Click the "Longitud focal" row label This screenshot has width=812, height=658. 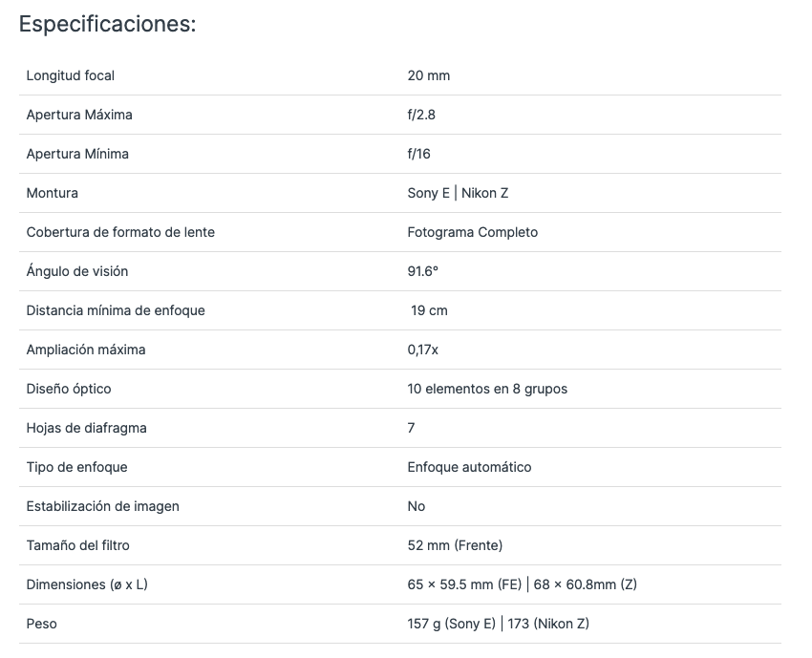click(x=71, y=75)
